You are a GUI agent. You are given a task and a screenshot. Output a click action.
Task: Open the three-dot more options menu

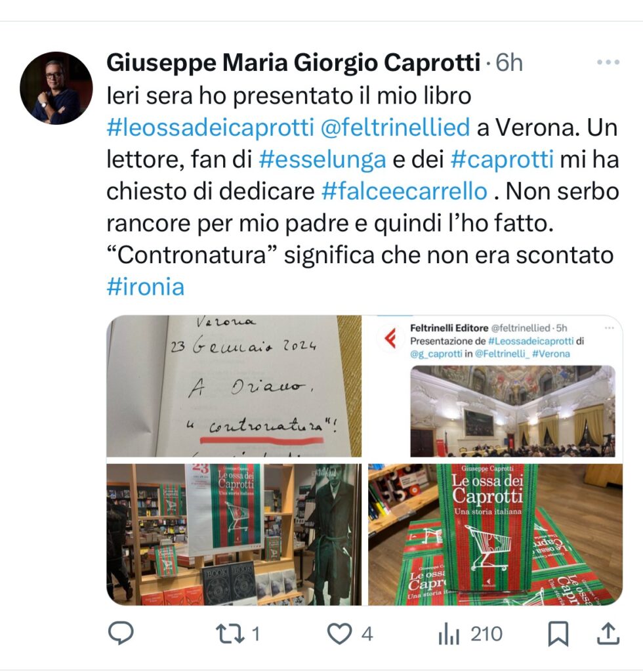pyautogui.click(x=608, y=62)
